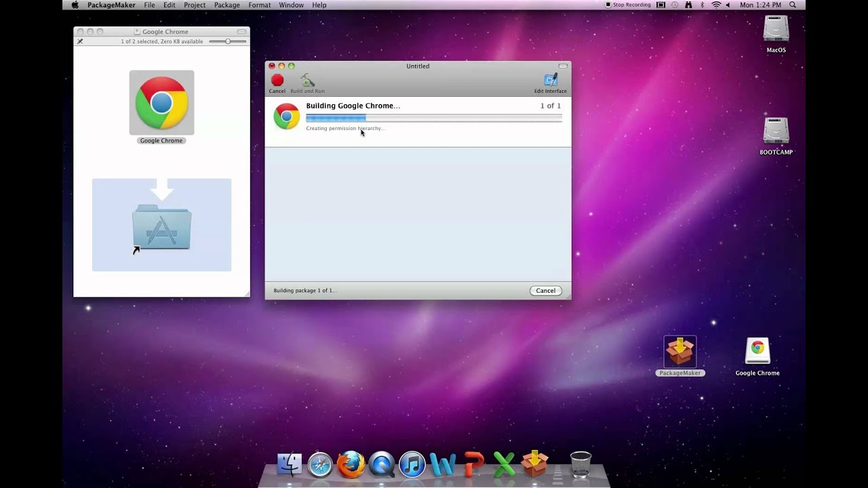Adjust the icon size slider in Chrome window
The height and width of the screenshot is (488, 868).
coord(227,41)
